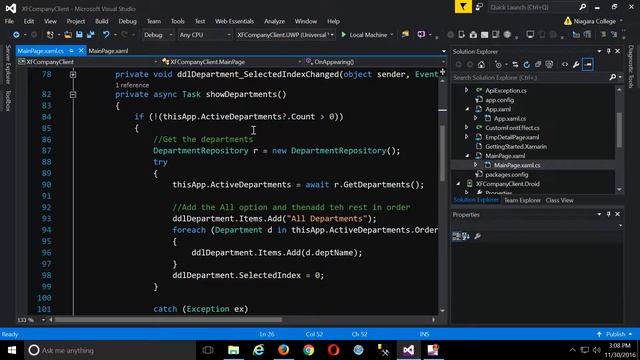Click the Save All toolbar icon

pos(90,35)
